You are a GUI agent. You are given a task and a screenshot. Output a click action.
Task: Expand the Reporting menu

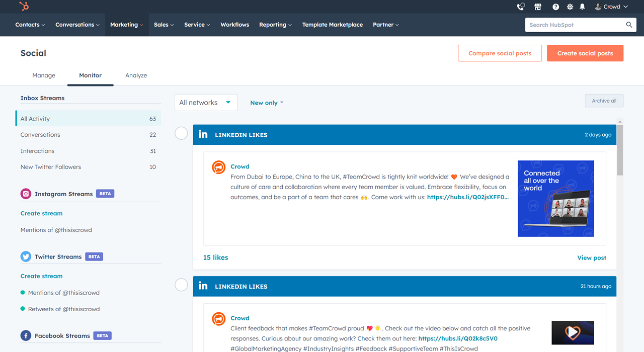click(276, 25)
